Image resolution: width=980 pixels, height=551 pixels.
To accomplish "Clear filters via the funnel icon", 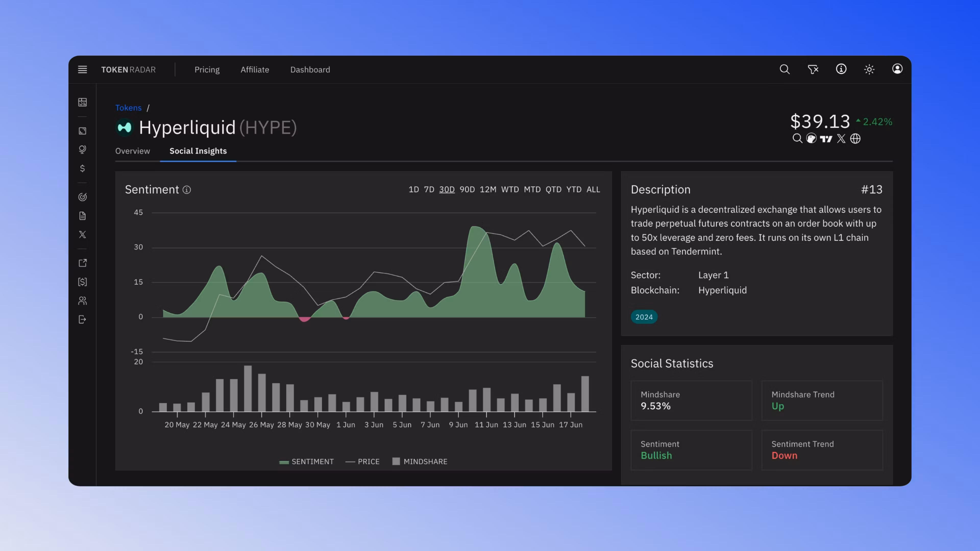I will coord(813,69).
